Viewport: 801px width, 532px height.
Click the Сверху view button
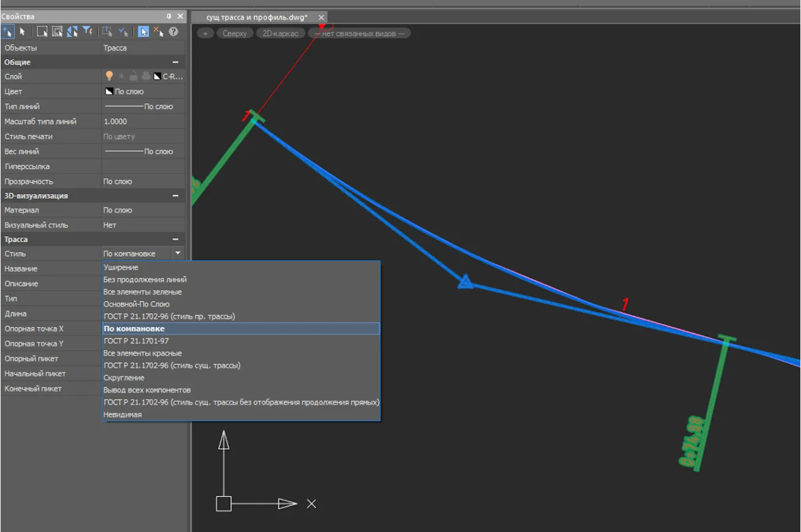(x=234, y=34)
